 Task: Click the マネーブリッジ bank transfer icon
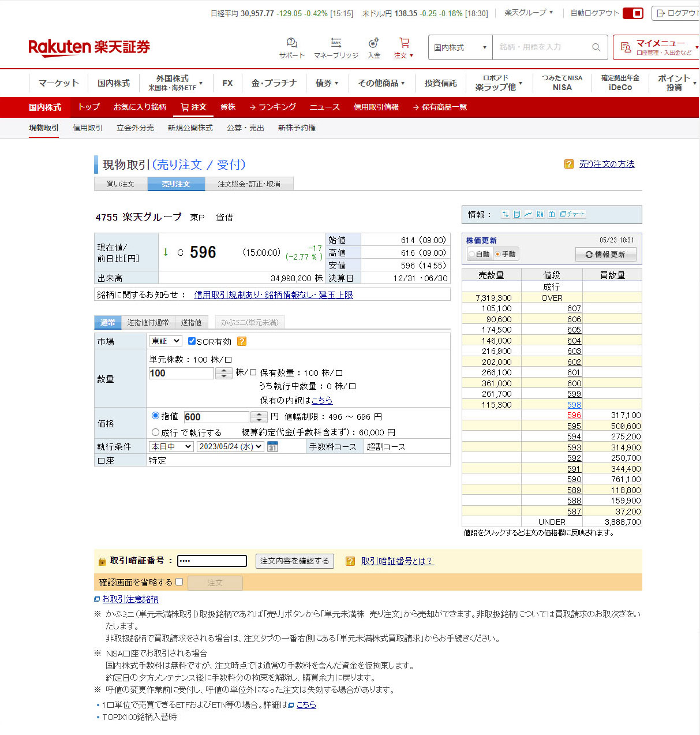pos(336,44)
